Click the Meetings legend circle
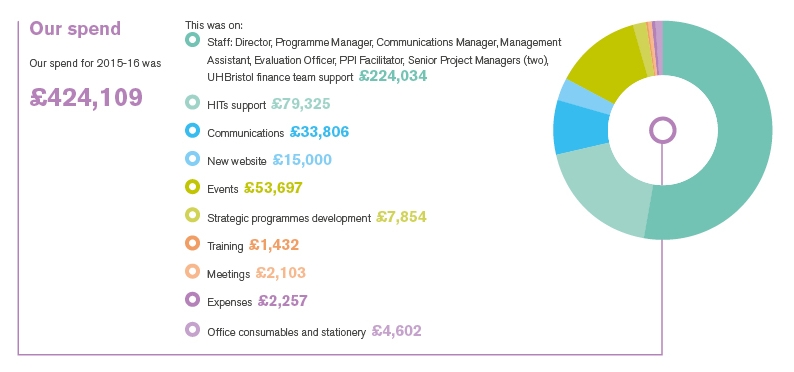The width and height of the screenshot is (794, 372). (192, 272)
